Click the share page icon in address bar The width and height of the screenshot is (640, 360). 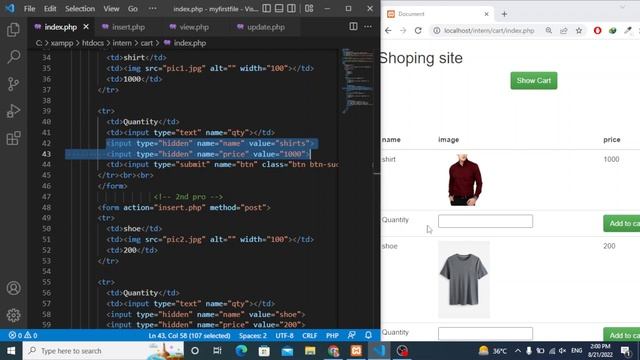tap(564, 31)
